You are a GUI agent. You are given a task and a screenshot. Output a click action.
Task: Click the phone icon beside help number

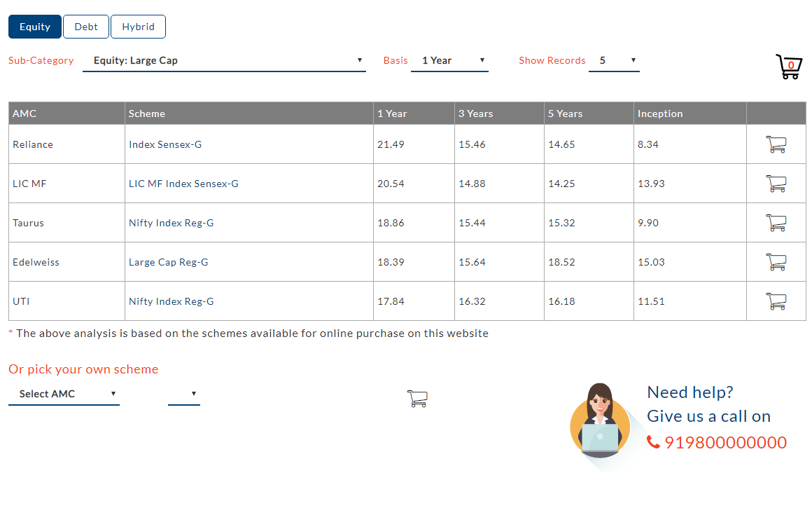653,442
